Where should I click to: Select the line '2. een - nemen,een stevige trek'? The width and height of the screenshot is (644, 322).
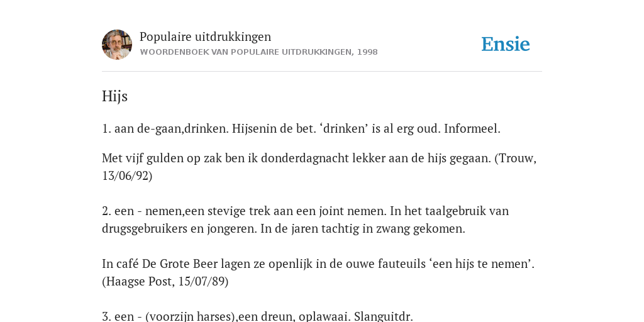tap(305, 211)
